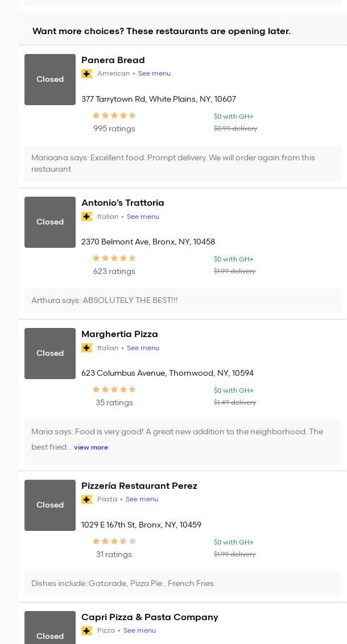The image size is (347, 644).
Task: Open See menu for Pizzería Restaurant Perez
Action: pos(142,499)
